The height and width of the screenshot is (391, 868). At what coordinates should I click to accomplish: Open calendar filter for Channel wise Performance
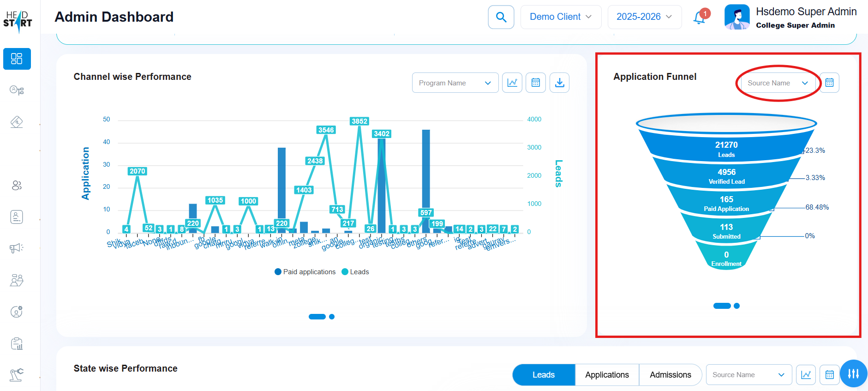[535, 83]
